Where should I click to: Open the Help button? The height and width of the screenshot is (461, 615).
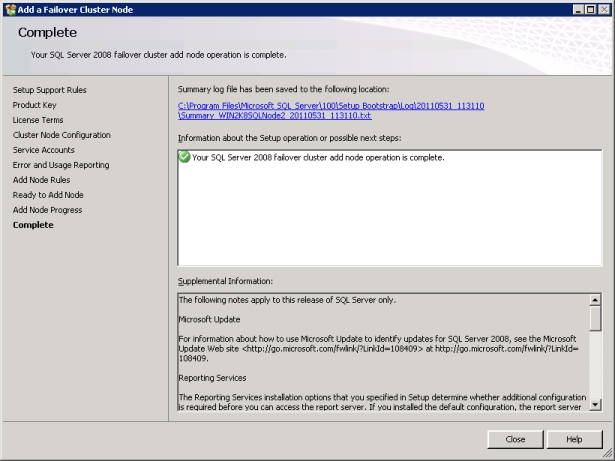pyautogui.click(x=574, y=439)
